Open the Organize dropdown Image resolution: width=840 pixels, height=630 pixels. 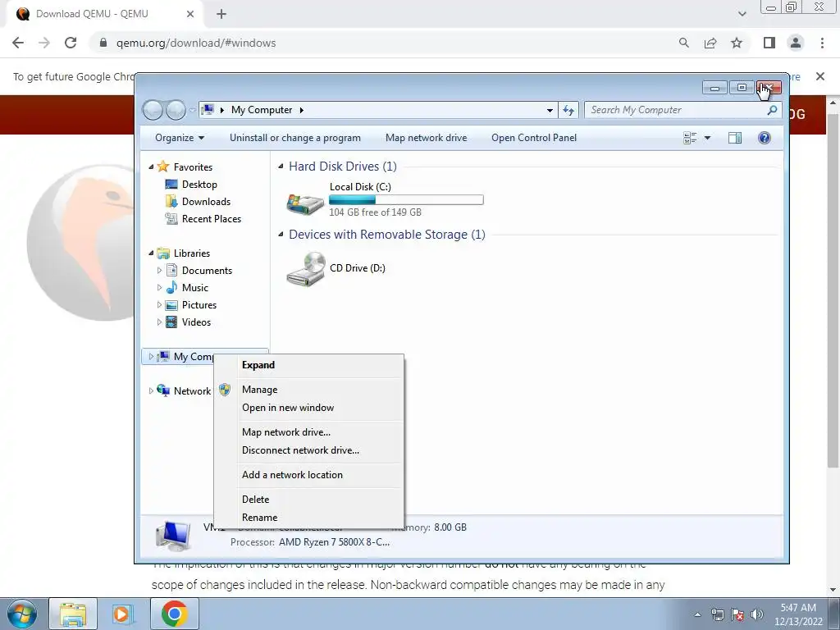[x=180, y=138]
